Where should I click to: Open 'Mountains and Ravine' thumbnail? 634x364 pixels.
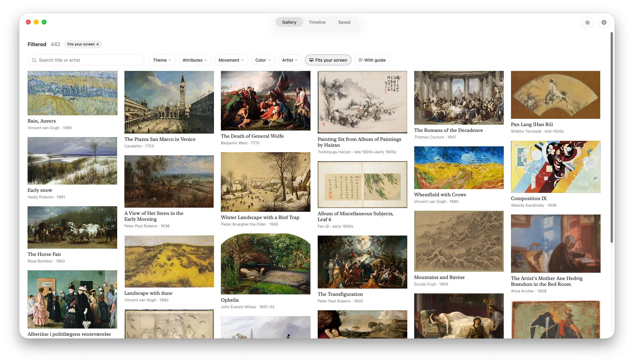coord(459,241)
